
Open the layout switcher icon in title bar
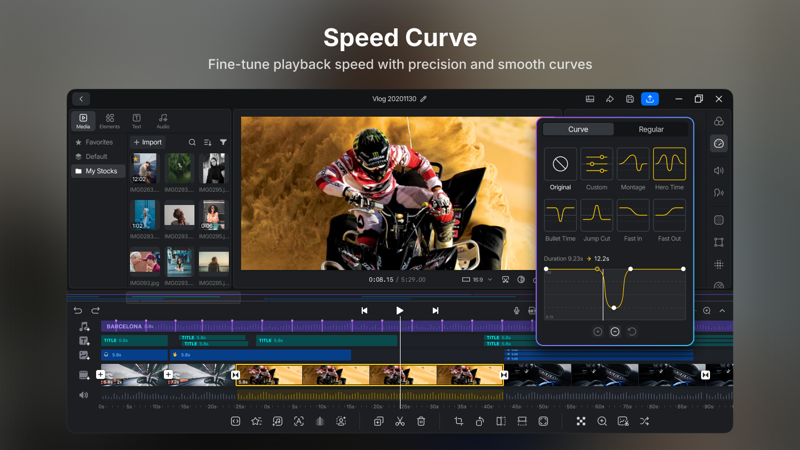pos(590,99)
